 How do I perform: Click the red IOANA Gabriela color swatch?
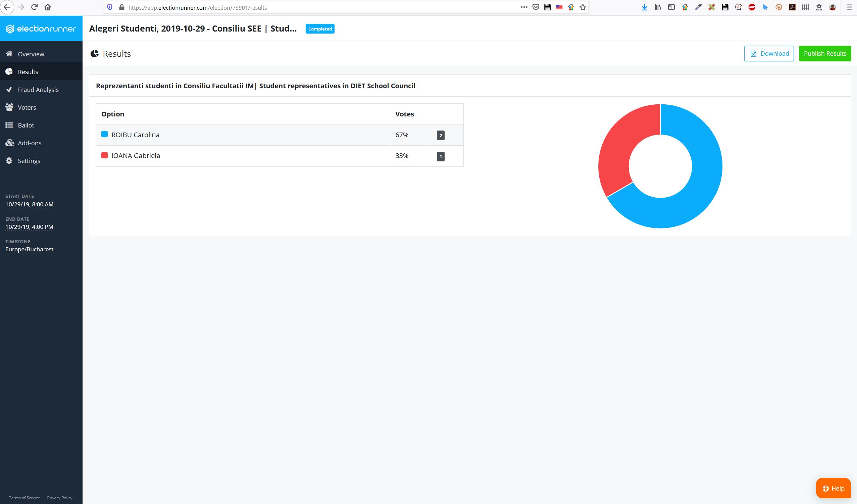pos(104,155)
